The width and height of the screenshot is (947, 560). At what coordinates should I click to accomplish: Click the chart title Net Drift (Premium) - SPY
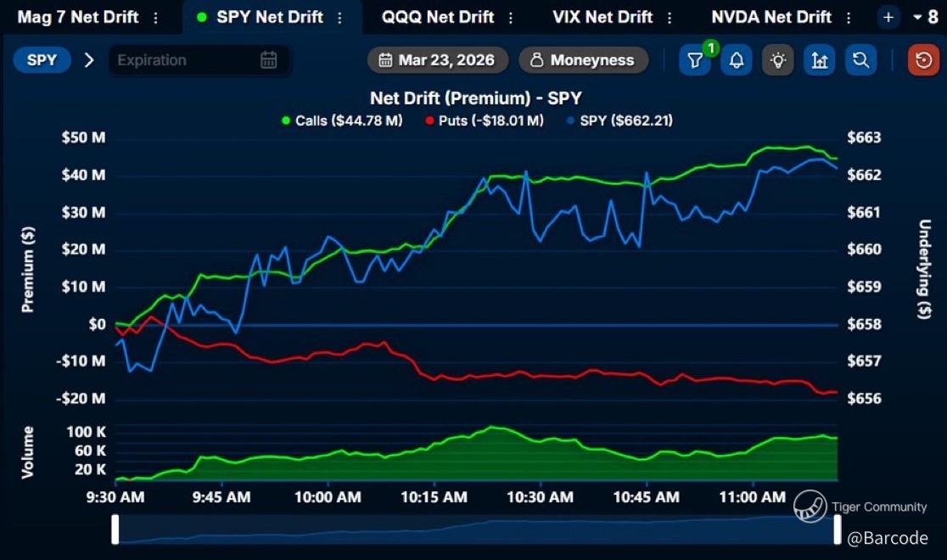(476, 98)
